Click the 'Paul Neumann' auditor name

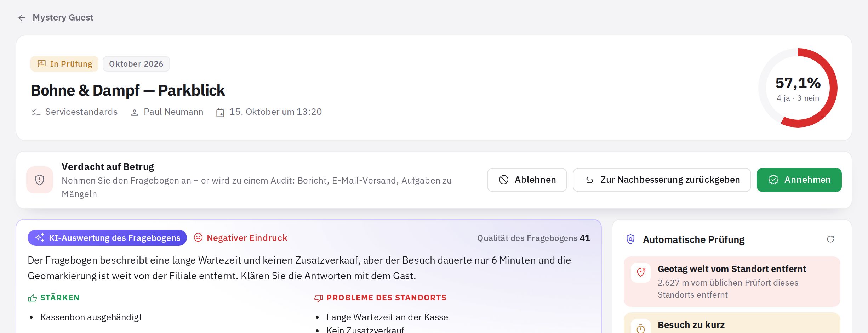[173, 112]
